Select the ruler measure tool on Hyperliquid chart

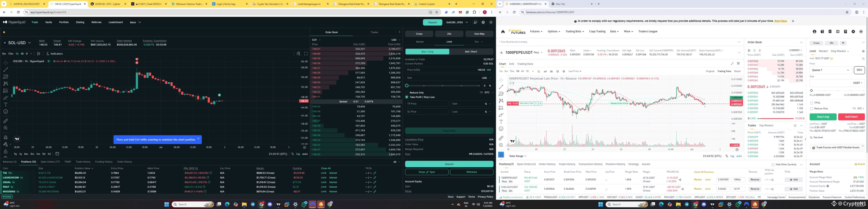coord(5,121)
